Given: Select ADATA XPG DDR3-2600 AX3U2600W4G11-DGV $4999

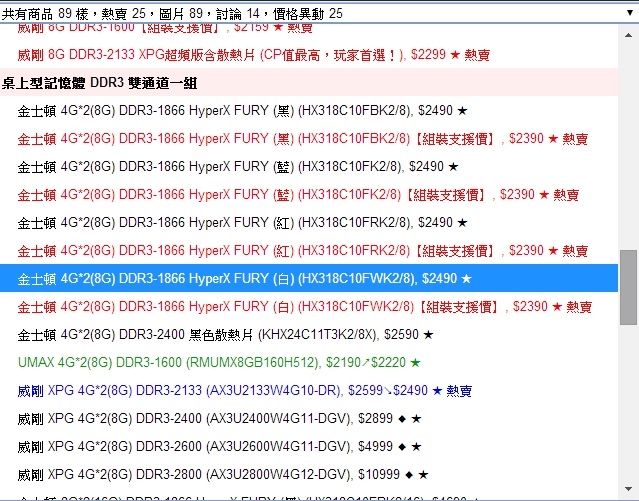Looking at the screenshot, I should (309, 447).
